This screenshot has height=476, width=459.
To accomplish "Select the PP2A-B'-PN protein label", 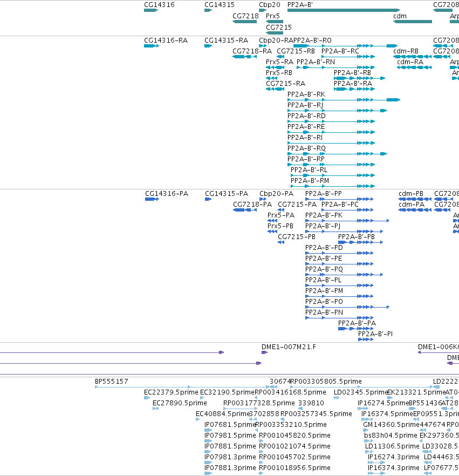I will 324,312.
